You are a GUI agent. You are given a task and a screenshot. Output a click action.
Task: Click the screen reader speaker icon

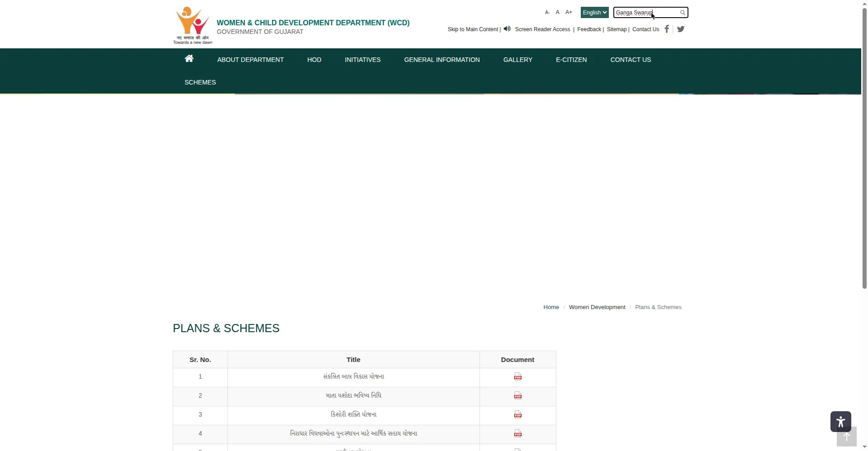(x=507, y=29)
